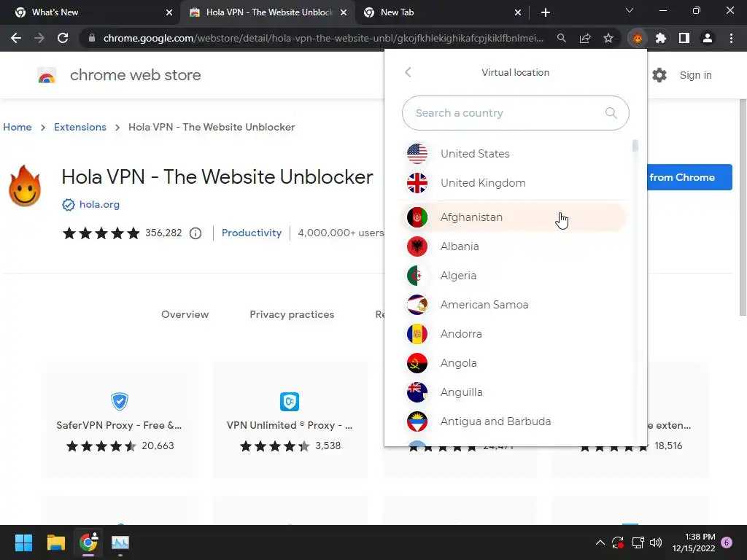
Task: Bookmark this page with the star icon
Action: 608,38
